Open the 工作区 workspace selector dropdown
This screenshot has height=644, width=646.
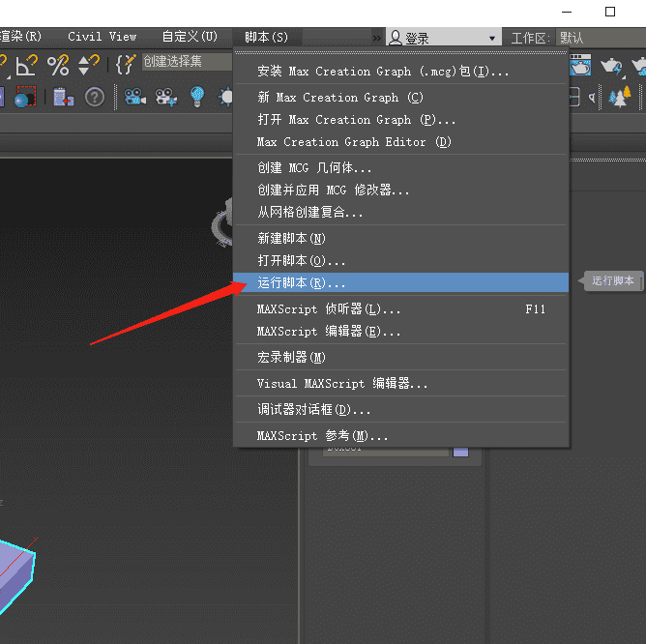600,38
